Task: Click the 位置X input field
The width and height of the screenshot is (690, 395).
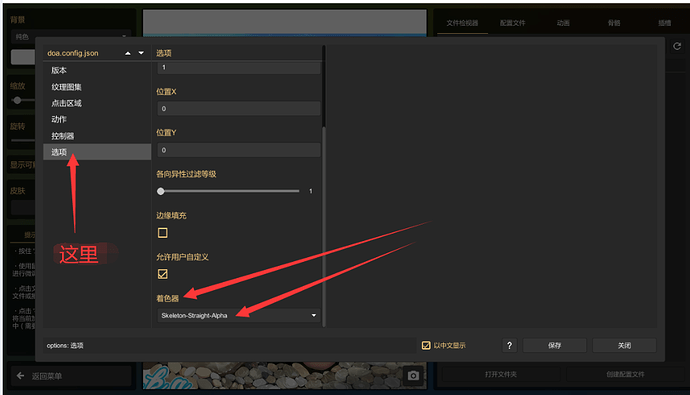Action: click(x=239, y=109)
